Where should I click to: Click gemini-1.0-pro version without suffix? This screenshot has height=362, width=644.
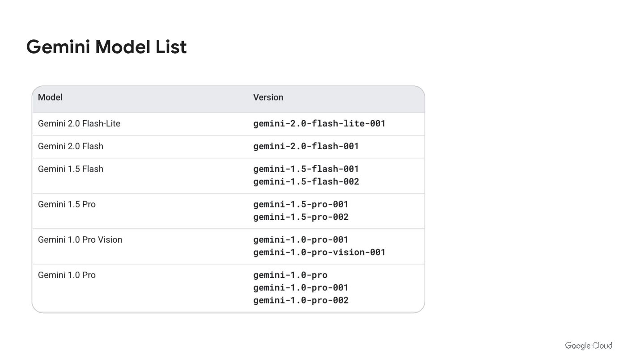290,275
